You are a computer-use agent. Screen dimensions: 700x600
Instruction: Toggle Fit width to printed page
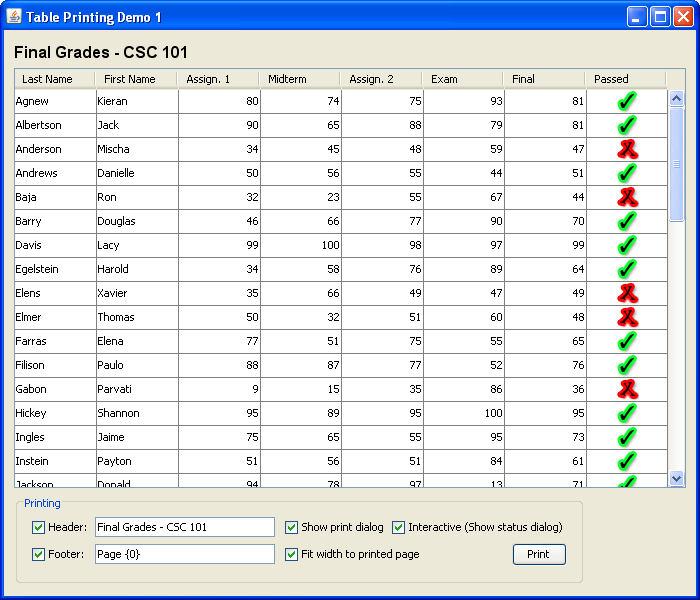click(292, 554)
